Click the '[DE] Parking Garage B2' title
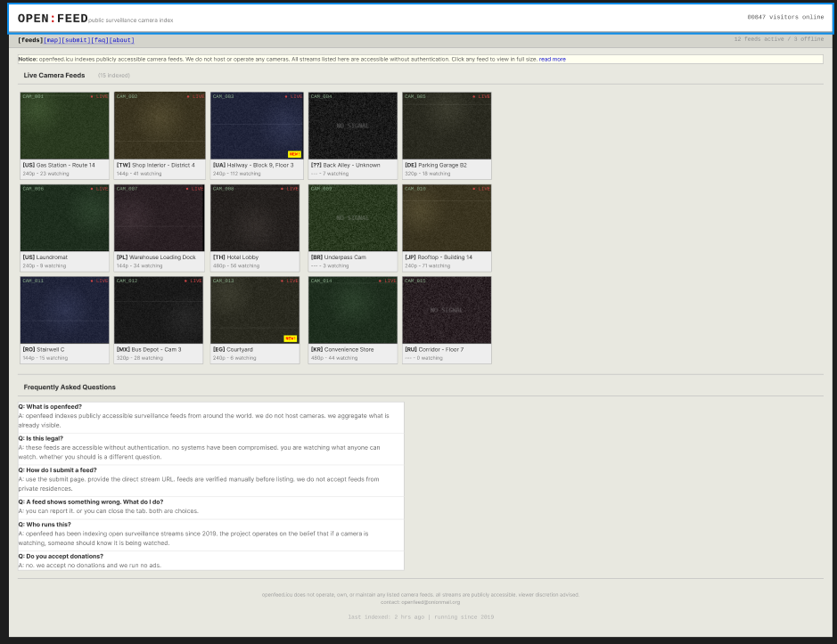 (436, 166)
